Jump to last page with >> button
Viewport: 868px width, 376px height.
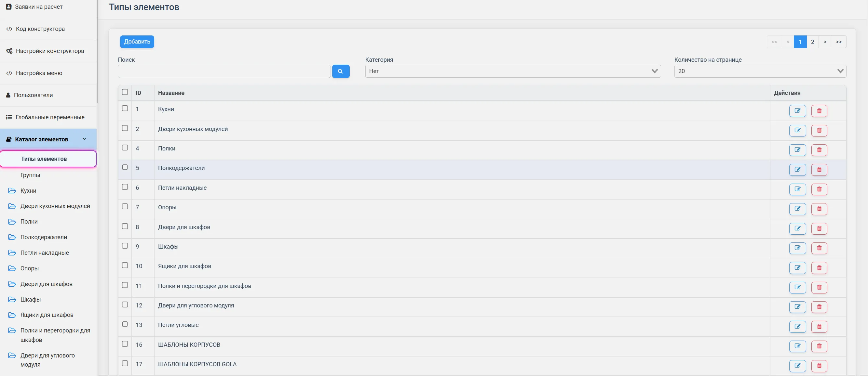click(x=839, y=42)
